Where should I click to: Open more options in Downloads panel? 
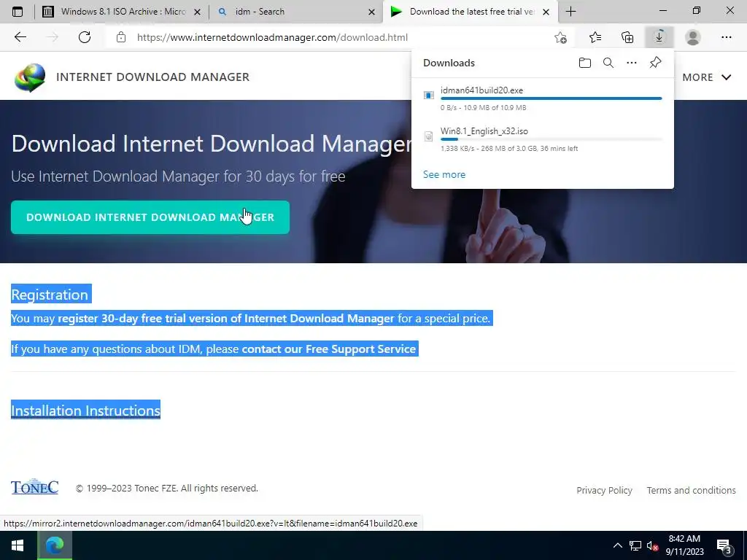click(x=632, y=63)
